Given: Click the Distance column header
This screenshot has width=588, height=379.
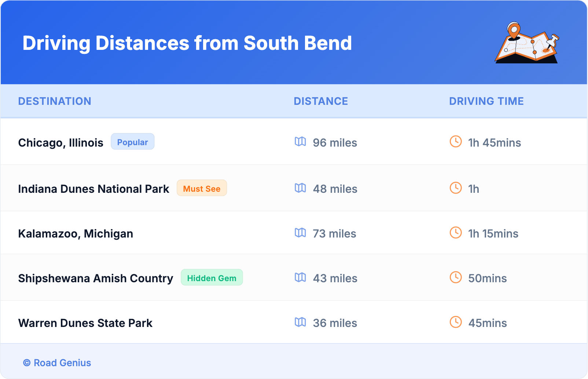Looking at the screenshot, I should [x=321, y=101].
